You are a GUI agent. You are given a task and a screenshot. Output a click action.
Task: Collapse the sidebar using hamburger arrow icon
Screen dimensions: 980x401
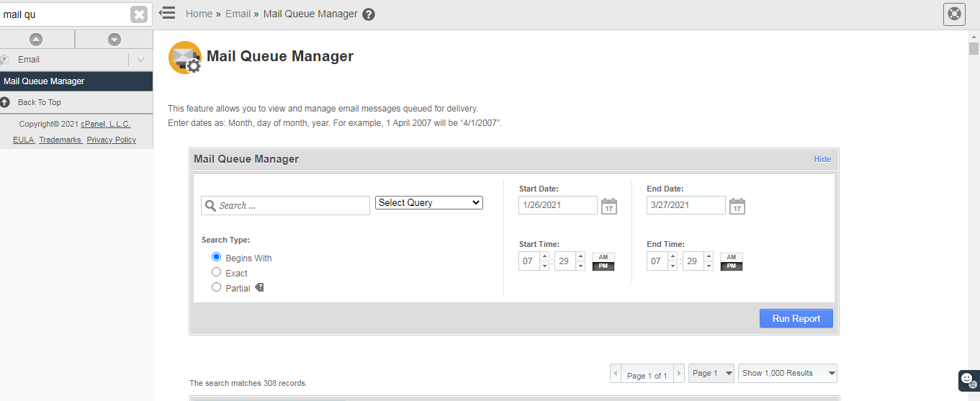(167, 13)
